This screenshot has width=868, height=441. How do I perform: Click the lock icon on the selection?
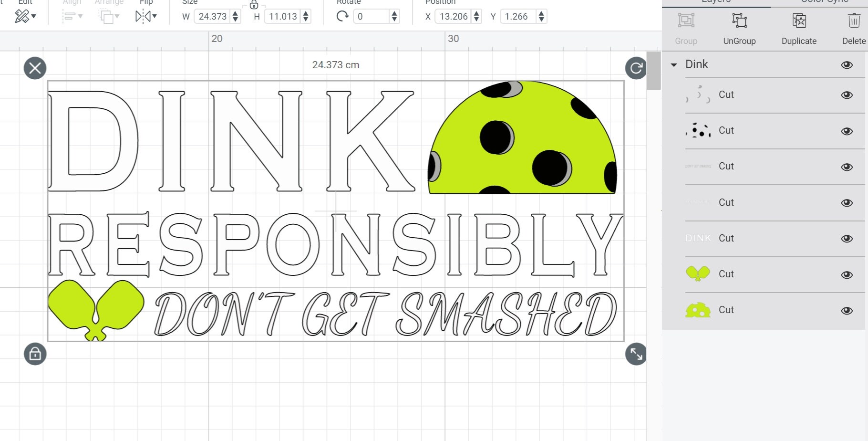[35, 355]
